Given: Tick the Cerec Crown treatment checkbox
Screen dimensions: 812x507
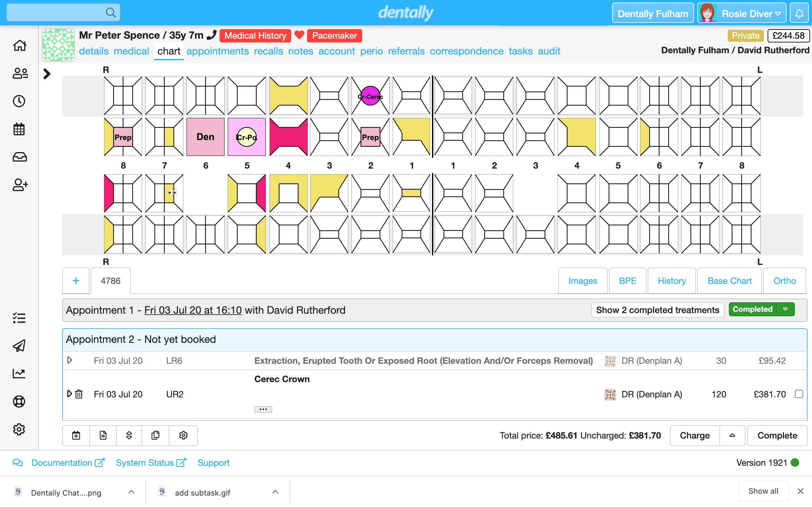Looking at the screenshot, I should tap(799, 394).
